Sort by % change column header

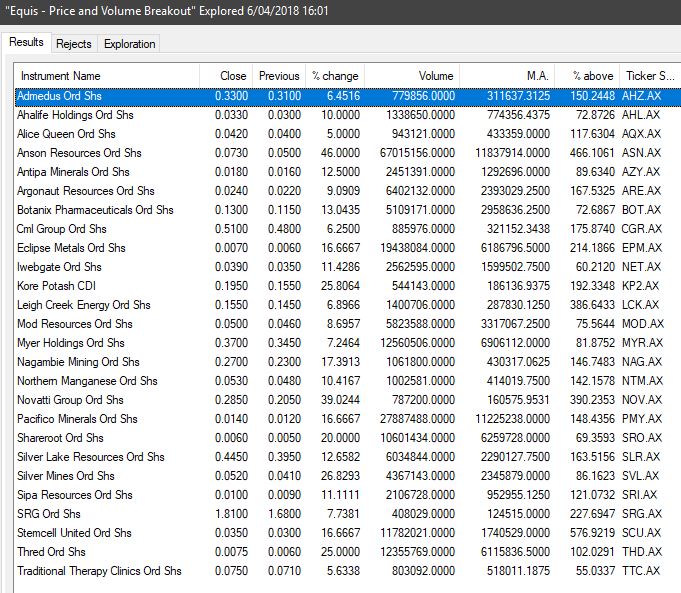pyautogui.click(x=335, y=76)
